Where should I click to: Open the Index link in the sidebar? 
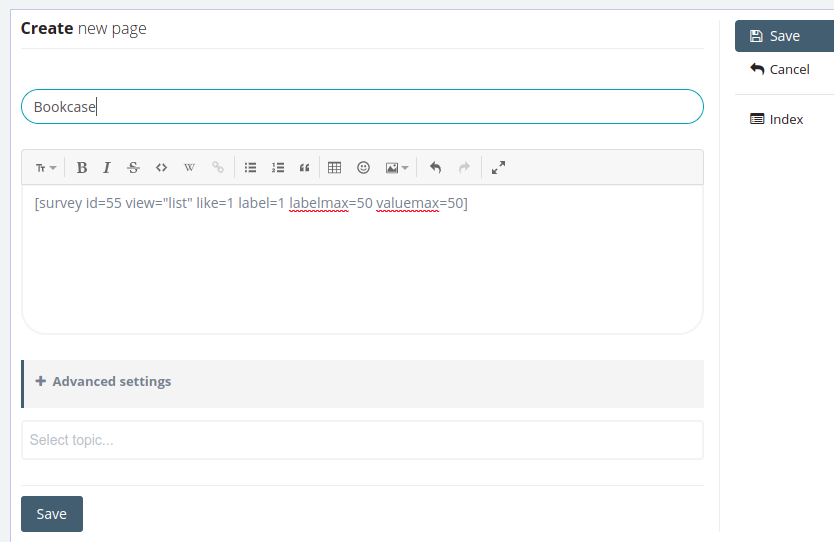[x=777, y=119]
